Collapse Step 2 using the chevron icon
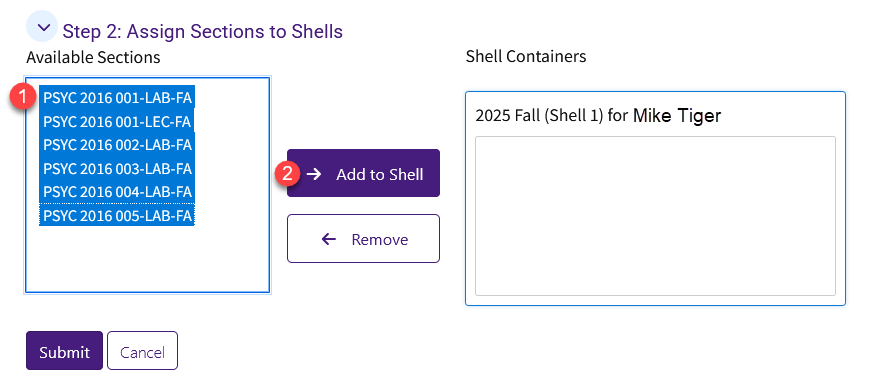Image resolution: width=870 pixels, height=371 pixels. tap(42, 27)
